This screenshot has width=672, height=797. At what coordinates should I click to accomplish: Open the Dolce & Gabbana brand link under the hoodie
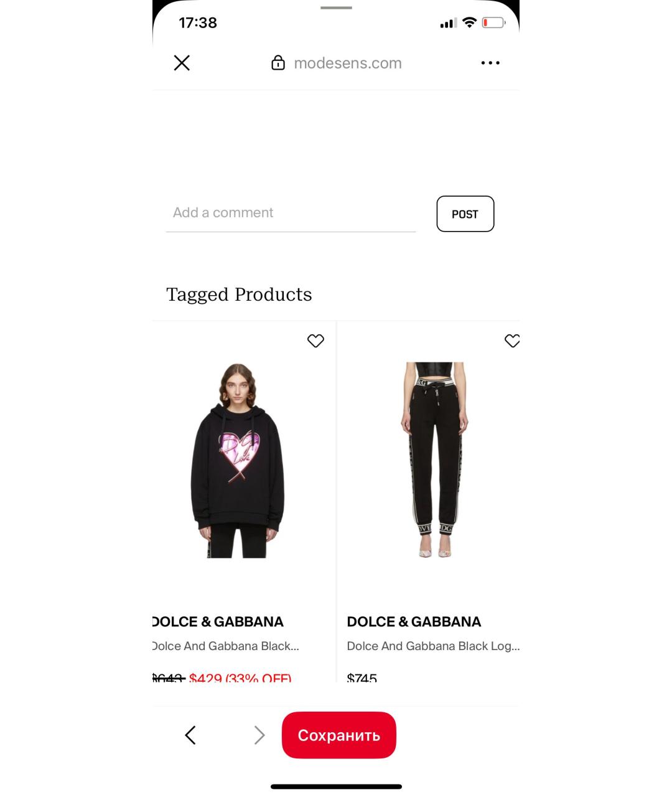click(x=218, y=621)
